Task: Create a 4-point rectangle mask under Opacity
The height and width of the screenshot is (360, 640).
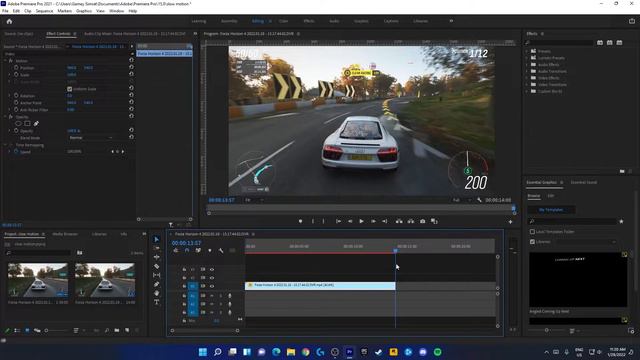Action: (27, 123)
